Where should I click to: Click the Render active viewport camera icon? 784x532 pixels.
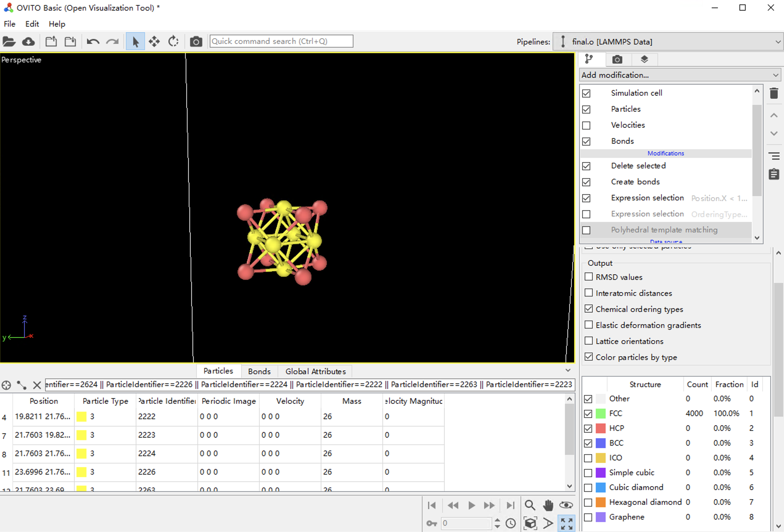pyautogui.click(x=196, y=42)
